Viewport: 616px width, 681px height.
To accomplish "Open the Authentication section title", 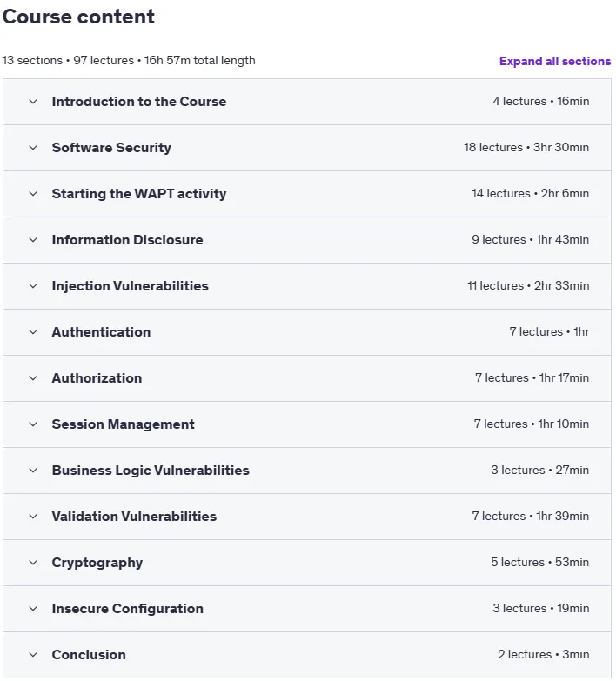I will [101, 332].
